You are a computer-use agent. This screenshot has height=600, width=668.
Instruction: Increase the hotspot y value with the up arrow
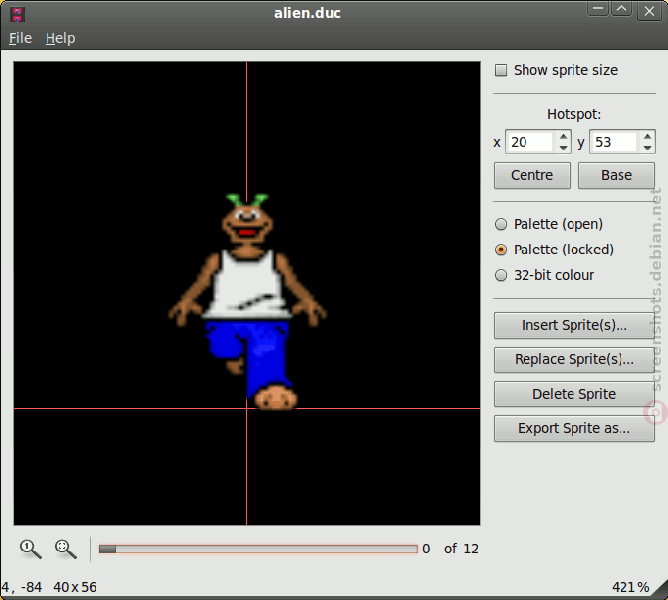click(647, 136)
